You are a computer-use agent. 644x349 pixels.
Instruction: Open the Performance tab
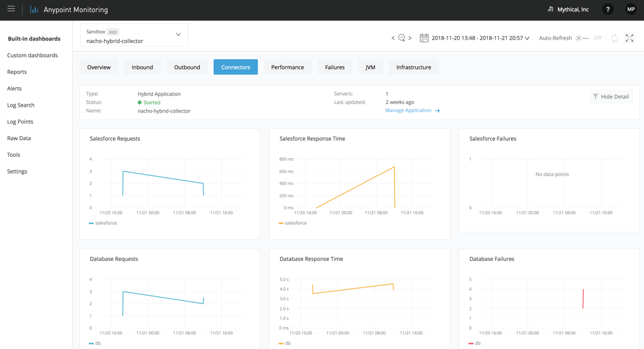[288, 67]
